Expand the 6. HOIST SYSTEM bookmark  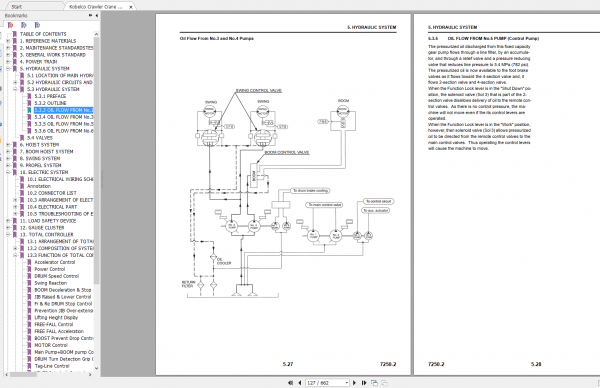(8, 145)
